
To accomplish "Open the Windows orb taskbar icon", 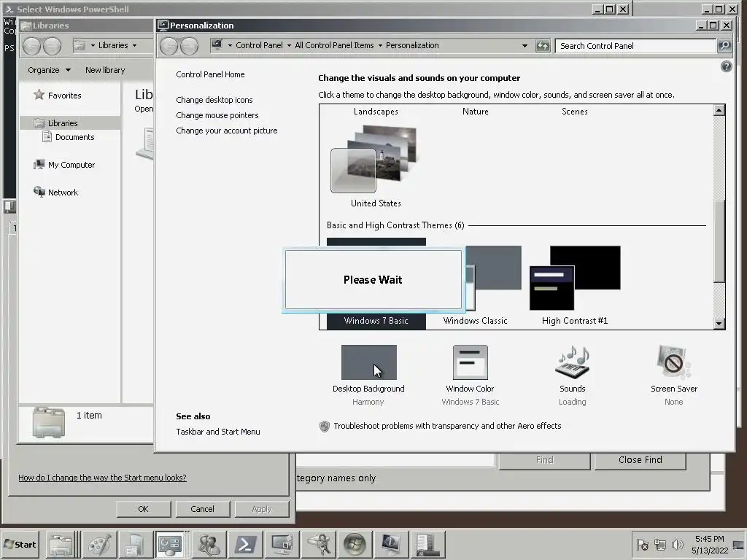I will (x=355, y=544).
